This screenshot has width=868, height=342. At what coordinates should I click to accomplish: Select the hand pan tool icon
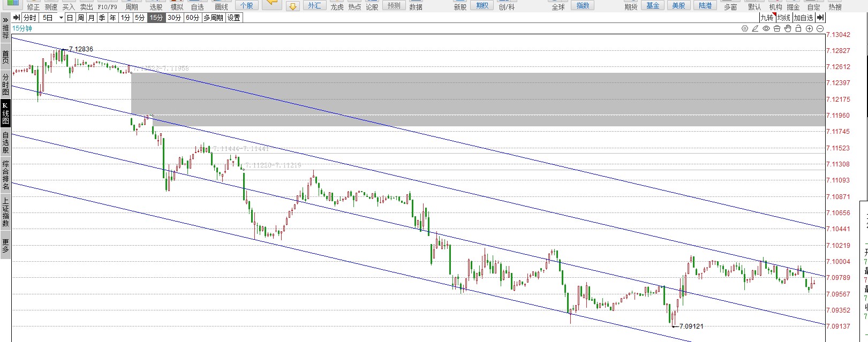tap(788, 29)
